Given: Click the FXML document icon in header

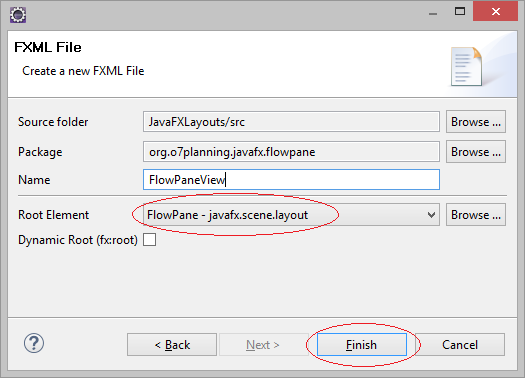Looking at the screenshot, I should [467, 67].
